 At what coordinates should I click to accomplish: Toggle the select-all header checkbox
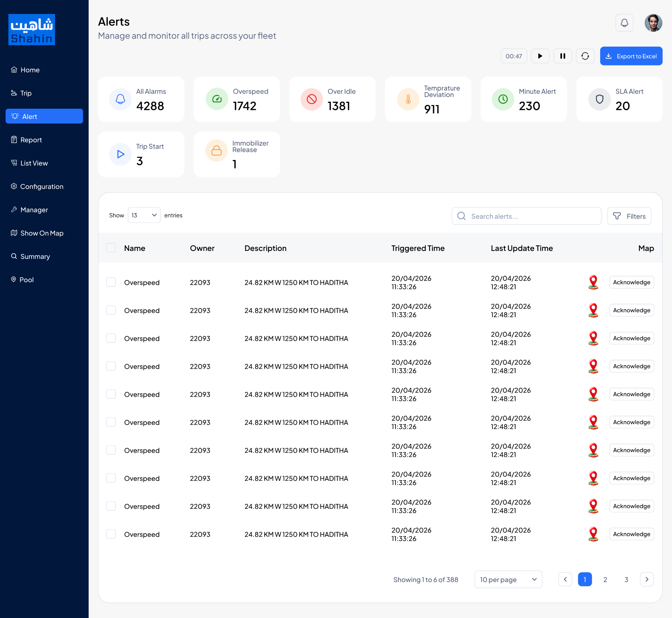click(x=111, y=248)
